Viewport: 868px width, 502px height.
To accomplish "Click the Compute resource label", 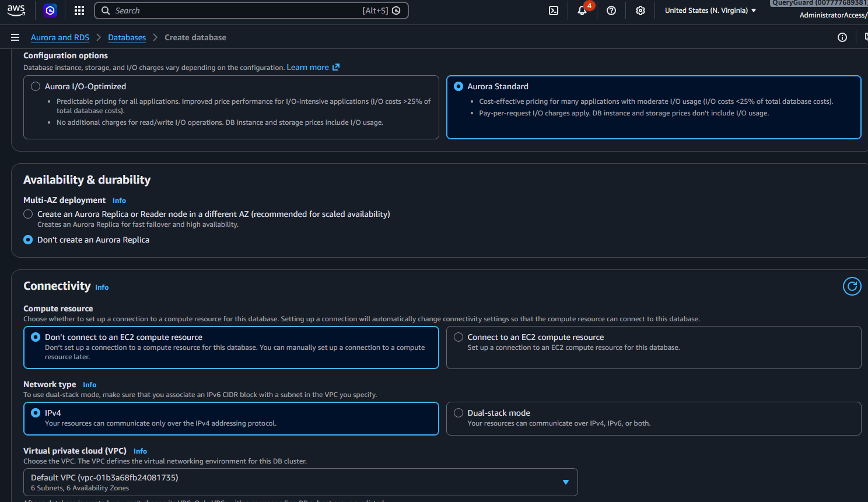I will pyautogui.click(x=58, y=308).
